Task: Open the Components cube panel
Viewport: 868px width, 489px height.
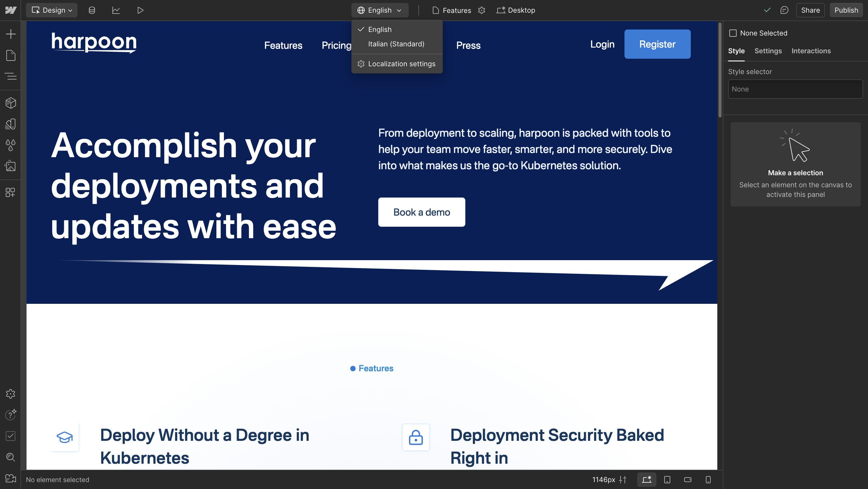Action: tap(11, 103)
